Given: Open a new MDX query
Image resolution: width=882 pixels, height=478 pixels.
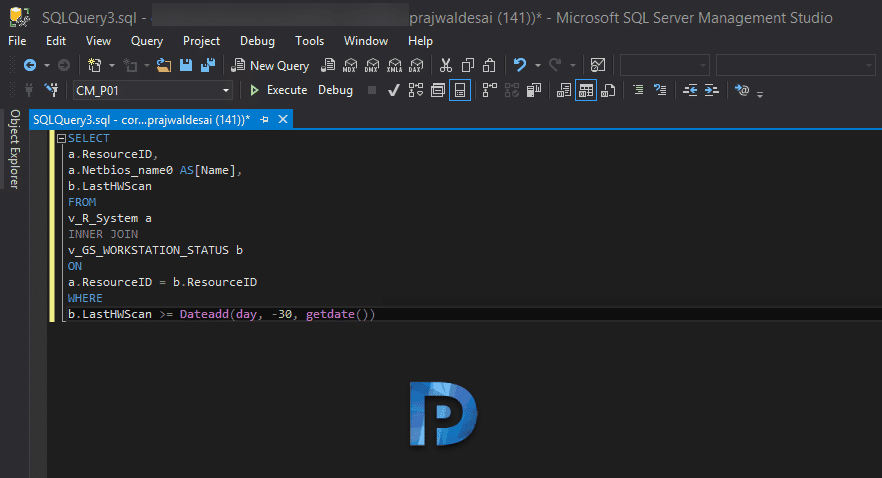Looking at the screenshot, I should [350, 66].
